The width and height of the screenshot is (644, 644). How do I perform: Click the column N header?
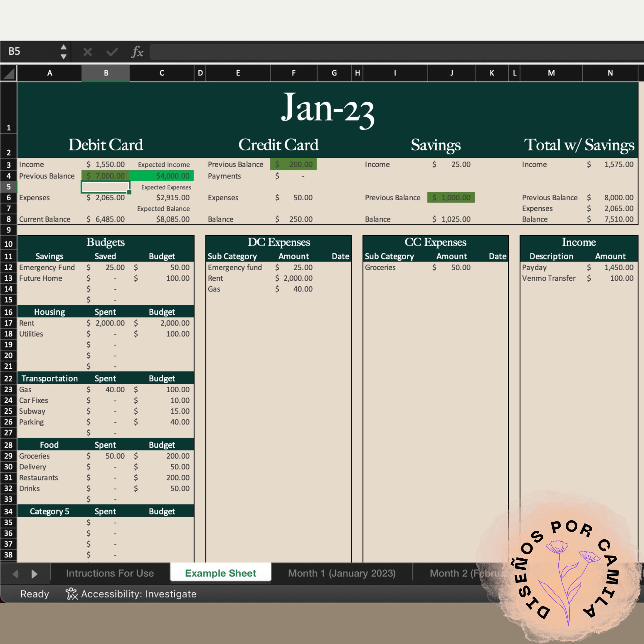[x=610, y=73]
